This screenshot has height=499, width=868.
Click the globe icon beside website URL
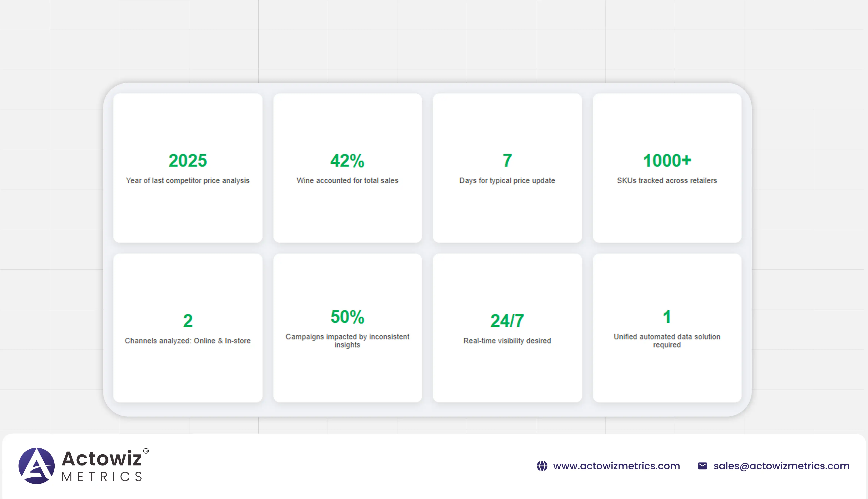pos(542,466)
